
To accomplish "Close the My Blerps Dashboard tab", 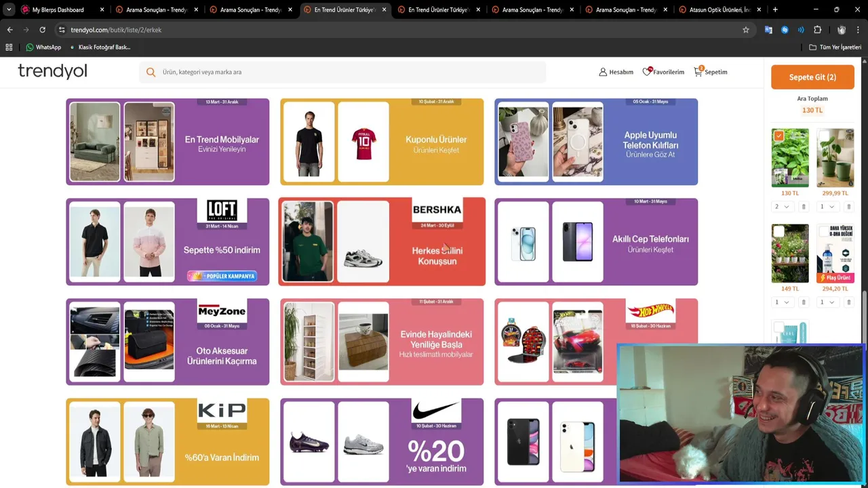I will click(x=102, y=9).
